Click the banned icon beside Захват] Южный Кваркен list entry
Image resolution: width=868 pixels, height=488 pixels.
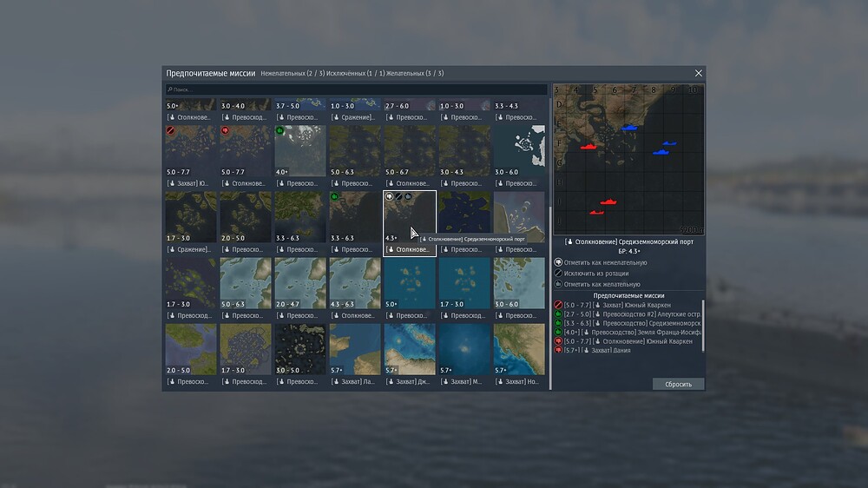[x=558, y=305]
